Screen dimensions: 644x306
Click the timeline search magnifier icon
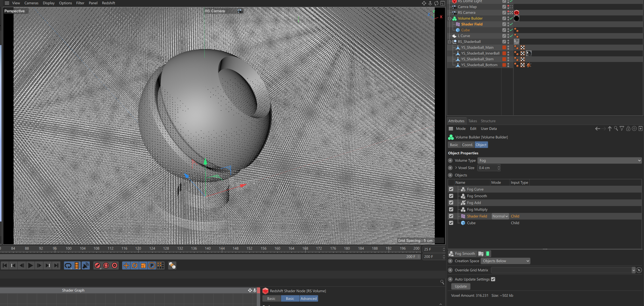[442, 282]
